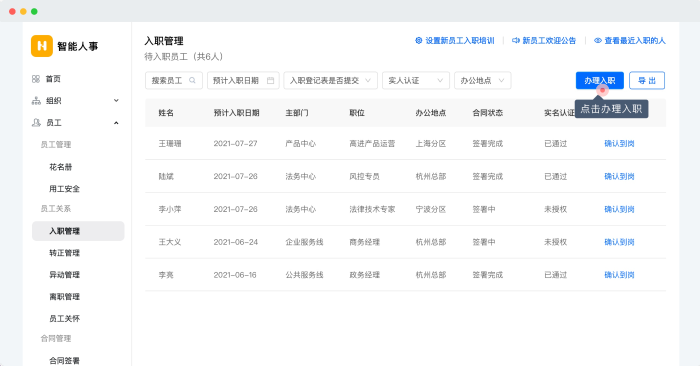Open the 新员工欢迎公告 link
Viewport: 700px width, 366px height.
tap(549, 41)
